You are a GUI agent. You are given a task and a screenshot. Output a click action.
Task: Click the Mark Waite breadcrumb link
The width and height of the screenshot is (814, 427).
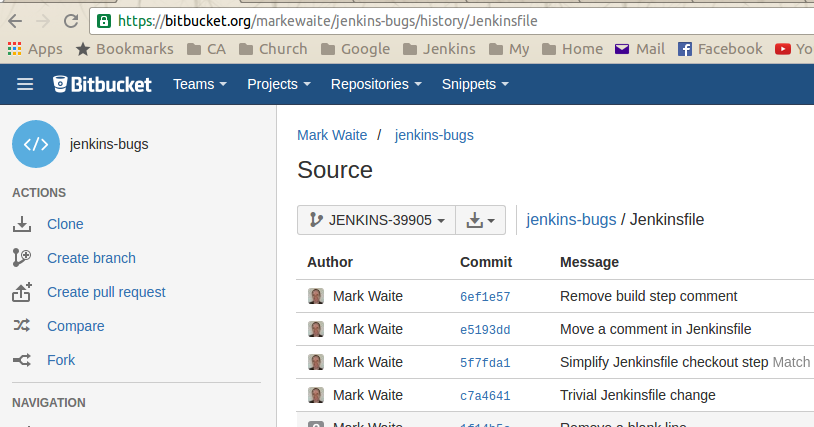(x=332, y=135)
